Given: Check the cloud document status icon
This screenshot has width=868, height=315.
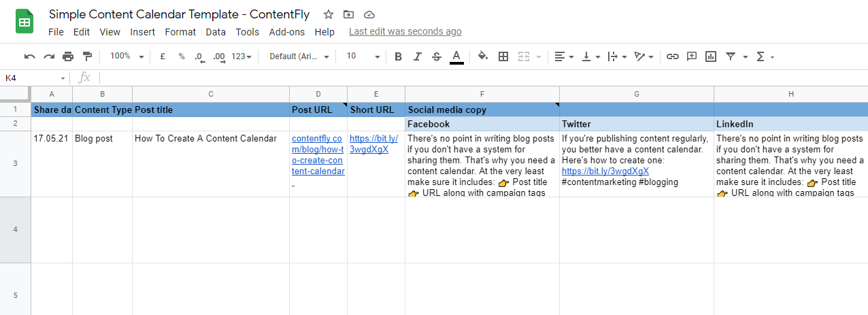Looking at the screenshot, I should coord(369,14).
